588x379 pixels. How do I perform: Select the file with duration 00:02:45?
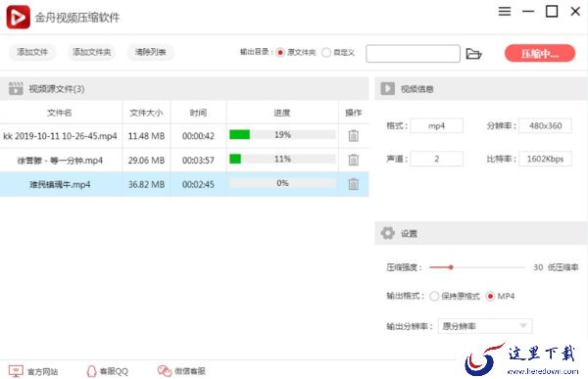tap(184, 184)
